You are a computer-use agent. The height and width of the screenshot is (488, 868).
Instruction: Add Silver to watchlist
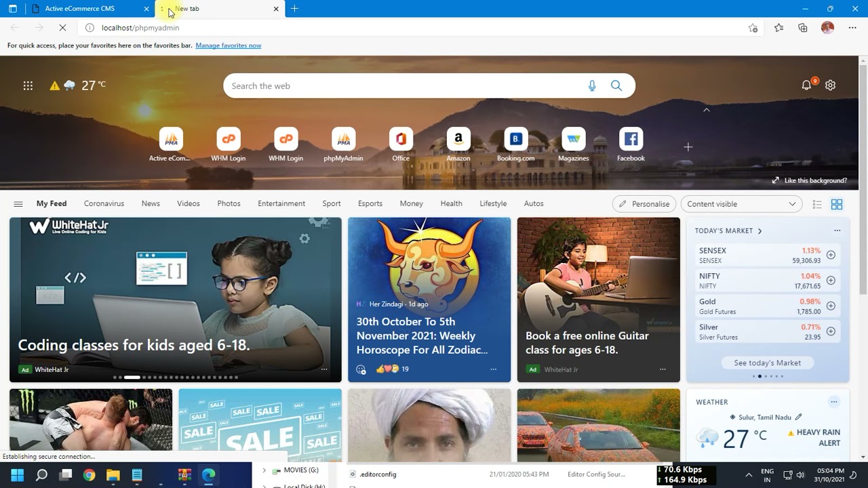click(x=831, y=331)
